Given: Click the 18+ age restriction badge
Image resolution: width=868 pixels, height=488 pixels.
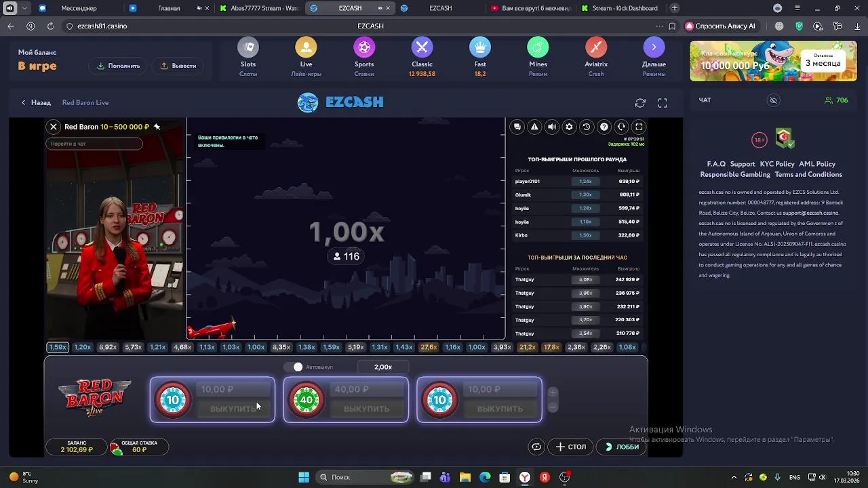Looking at the screenshot, I should point(759,140).
